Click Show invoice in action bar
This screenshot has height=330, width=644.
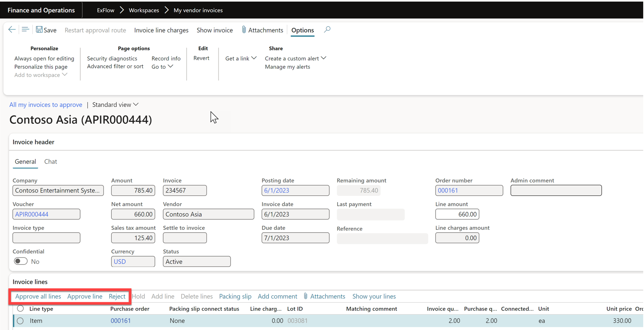pos(215,30)
